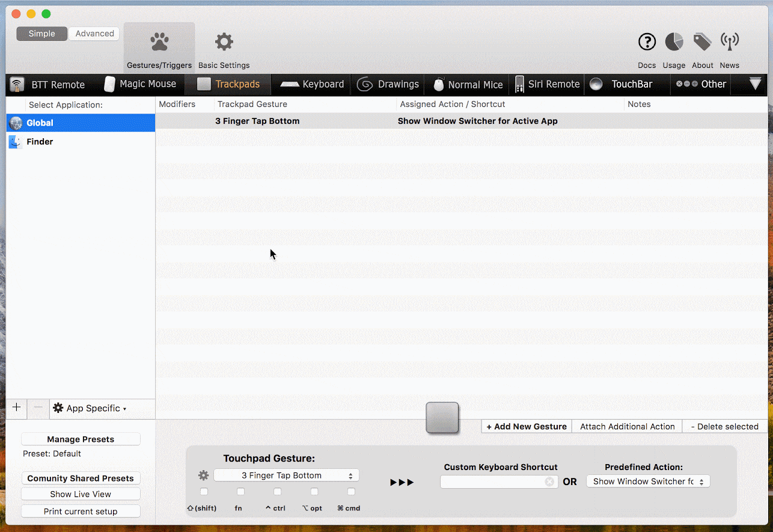This screenshot has width=773, height=532.
Task: Add application with plus button
Action: (x=16, y=408)
